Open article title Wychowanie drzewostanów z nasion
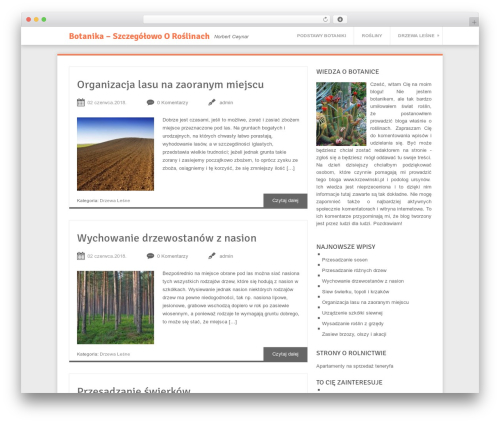The height and width of the screenshot is (423, 500). tap(167, 238)
